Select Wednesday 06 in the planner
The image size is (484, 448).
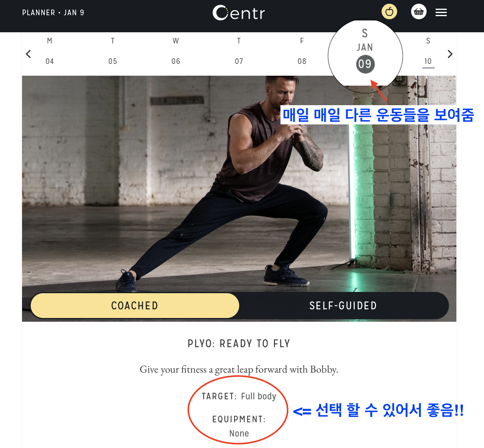coord(176,51)
